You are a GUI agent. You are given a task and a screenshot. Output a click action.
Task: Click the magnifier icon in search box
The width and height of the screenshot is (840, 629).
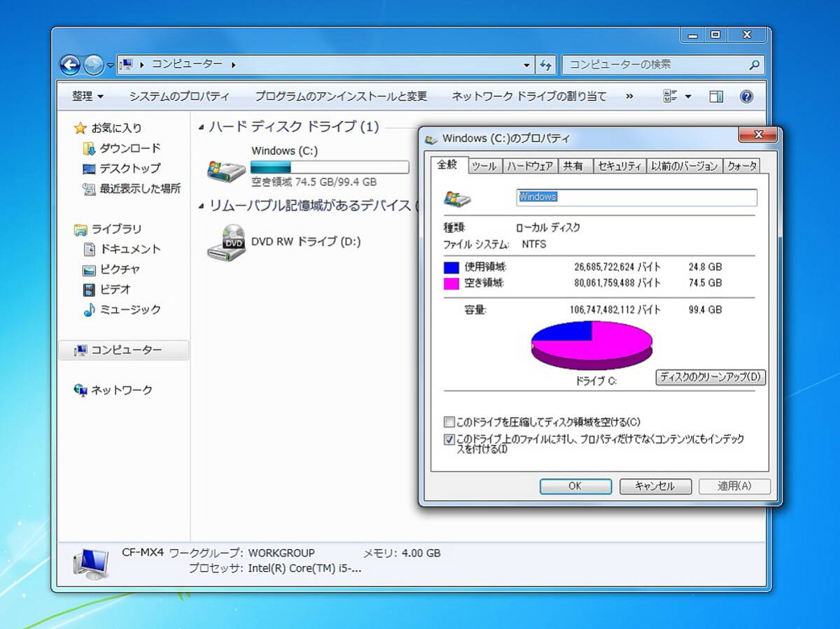(x=754, y=65)
